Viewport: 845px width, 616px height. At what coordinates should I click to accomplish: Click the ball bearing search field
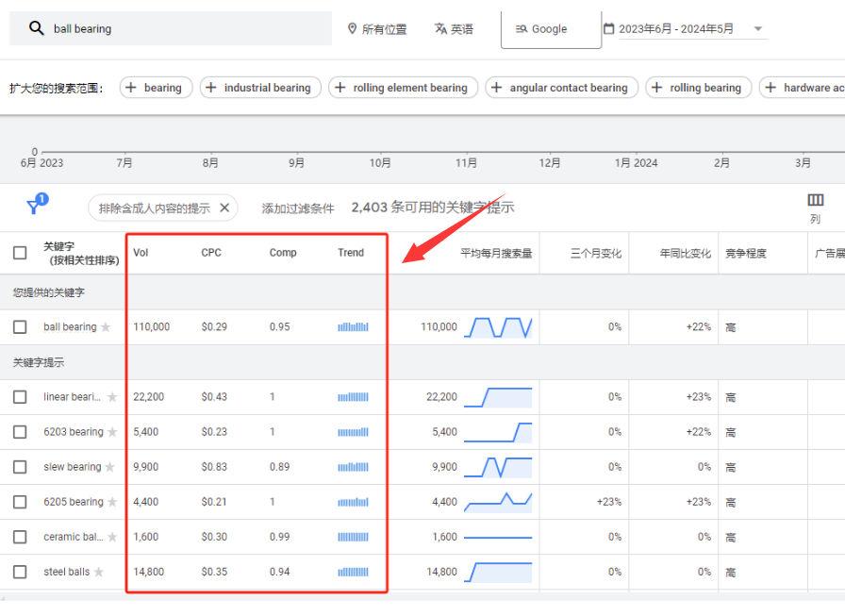coord(189,29)
